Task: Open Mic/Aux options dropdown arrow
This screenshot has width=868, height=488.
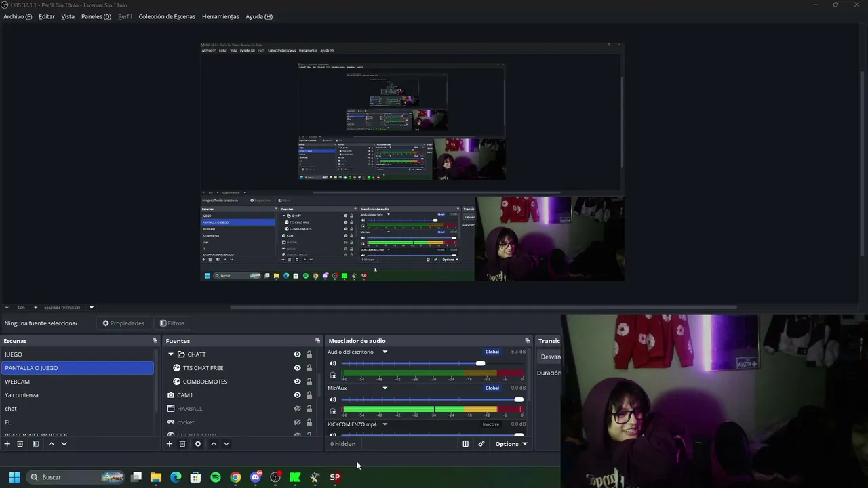Action: (x=385, y=388)
